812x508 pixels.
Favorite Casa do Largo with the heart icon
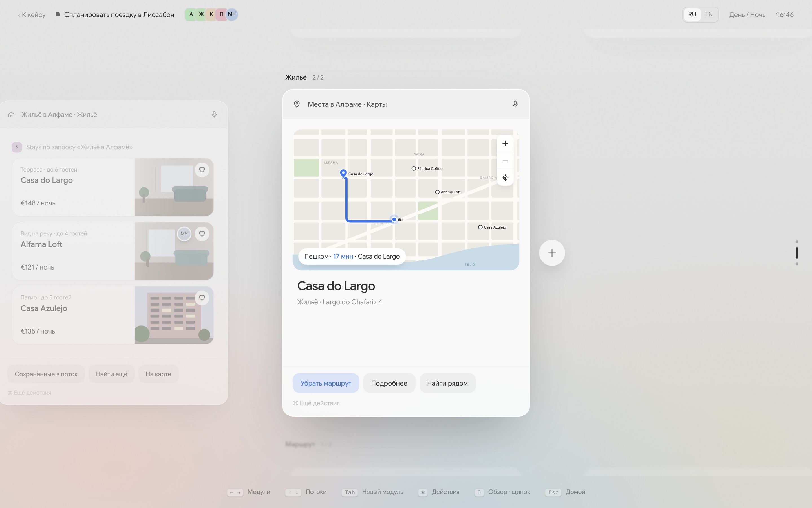tap(202, 170)
